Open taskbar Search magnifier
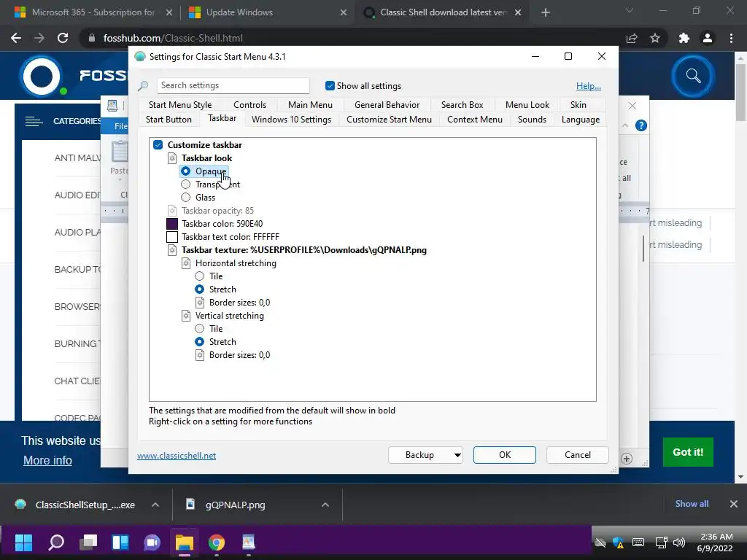This screenshot has width=747, height=560. (x=56, y=542)
